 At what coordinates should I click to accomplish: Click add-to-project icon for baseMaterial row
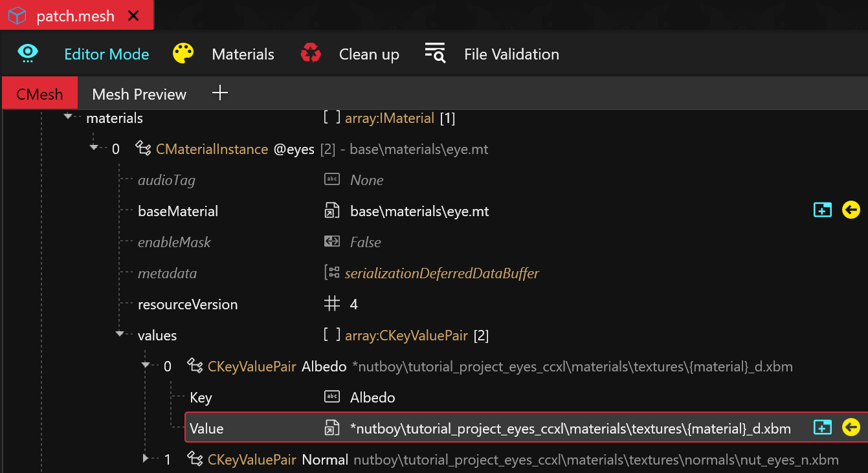(x=822, y=210)
